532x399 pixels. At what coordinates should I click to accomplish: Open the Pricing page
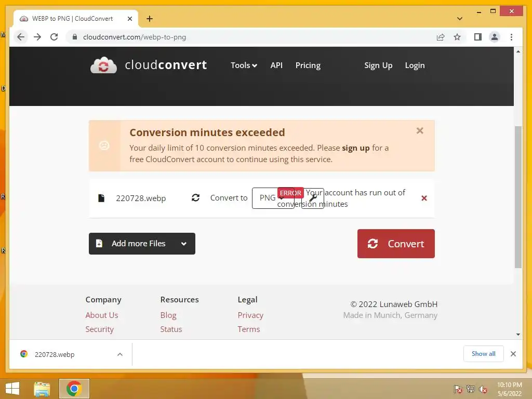click(x=308, y=65)
